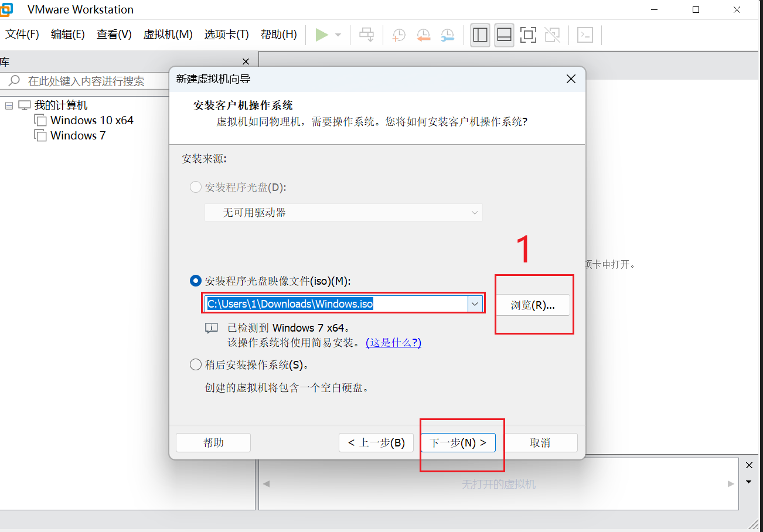
Task: Open the thumbnail bar dropdown arrow
Action: [749, 482]
